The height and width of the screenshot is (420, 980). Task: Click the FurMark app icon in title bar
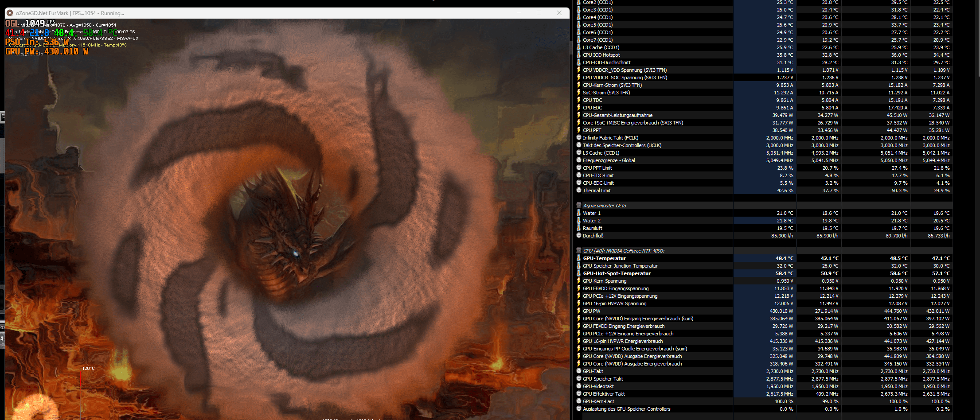coord(10,13)
